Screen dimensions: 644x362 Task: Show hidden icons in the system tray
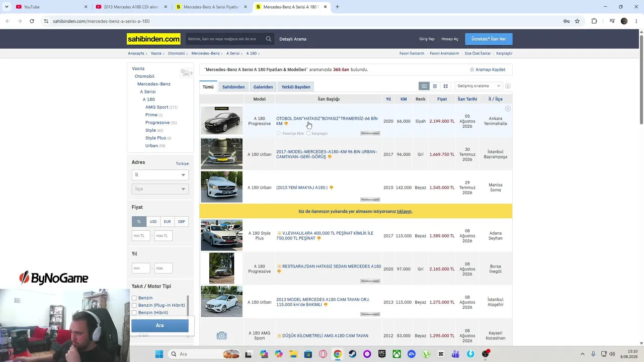583,354
